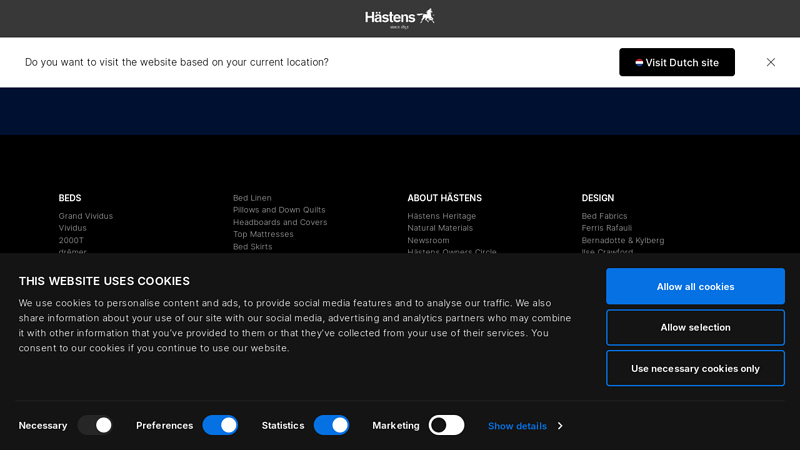Click Allow all cookies button

(695, 286)
